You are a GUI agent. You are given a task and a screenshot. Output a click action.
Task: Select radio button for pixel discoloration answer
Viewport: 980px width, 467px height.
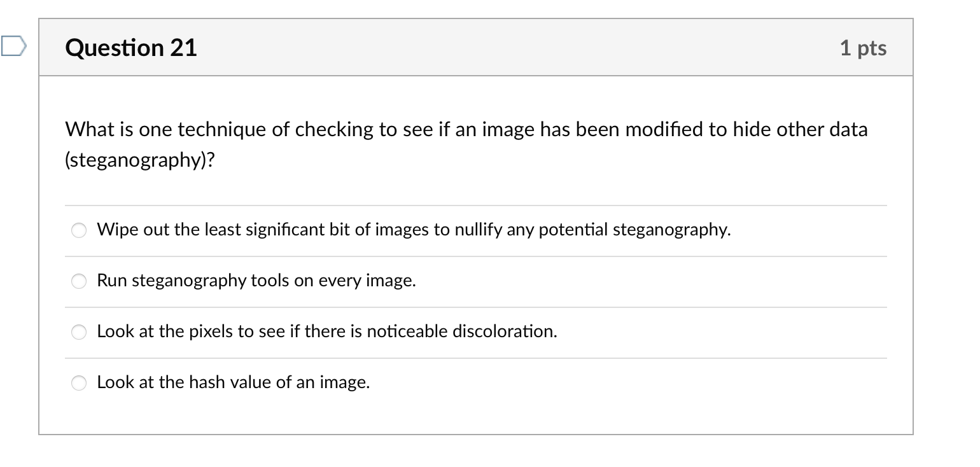click(x=78, y=331)
